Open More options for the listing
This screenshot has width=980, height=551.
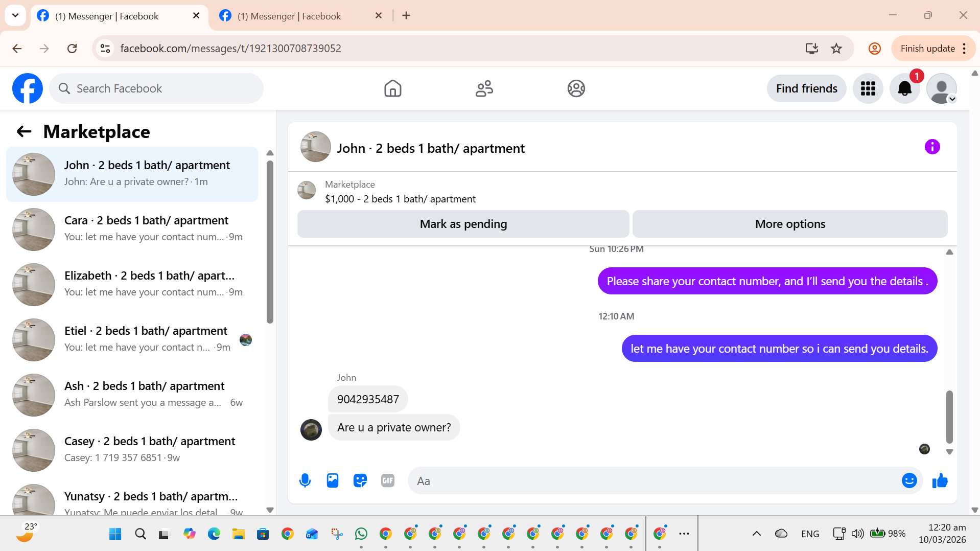pyautogui.click(x=790, y=224)
